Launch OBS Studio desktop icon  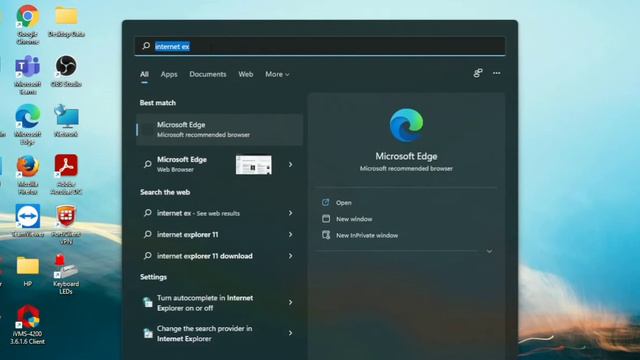point(66,66)
